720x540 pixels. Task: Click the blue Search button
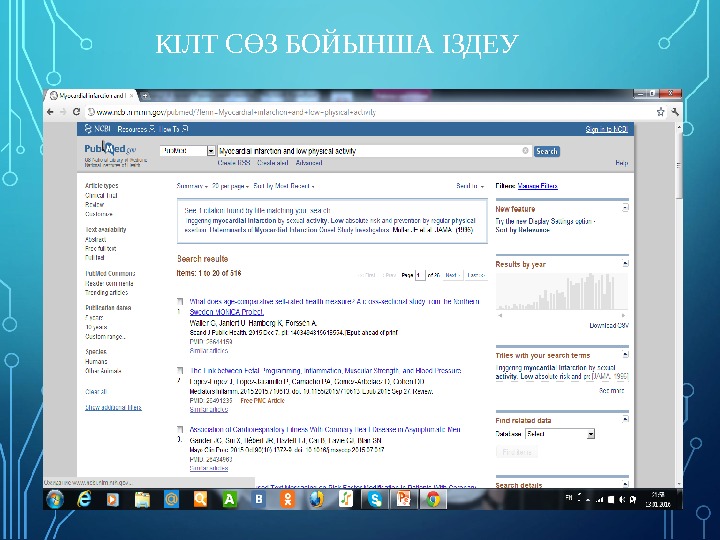tap(546, 151)
